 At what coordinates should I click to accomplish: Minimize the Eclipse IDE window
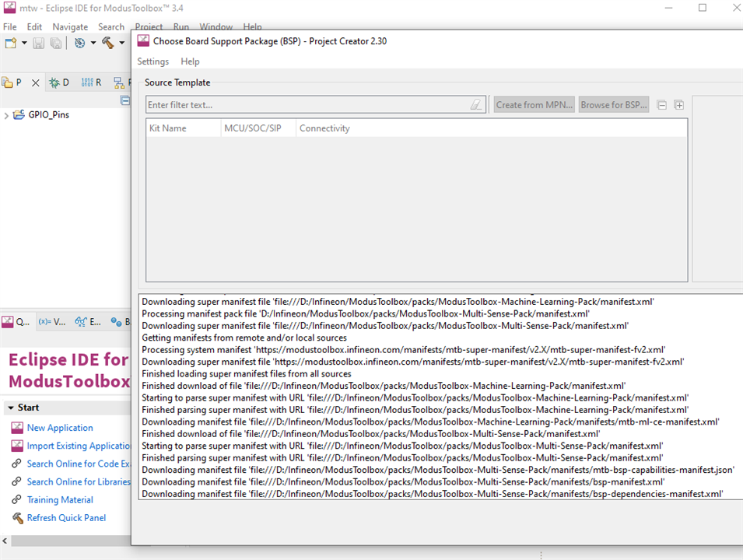(x=668, y=8)
